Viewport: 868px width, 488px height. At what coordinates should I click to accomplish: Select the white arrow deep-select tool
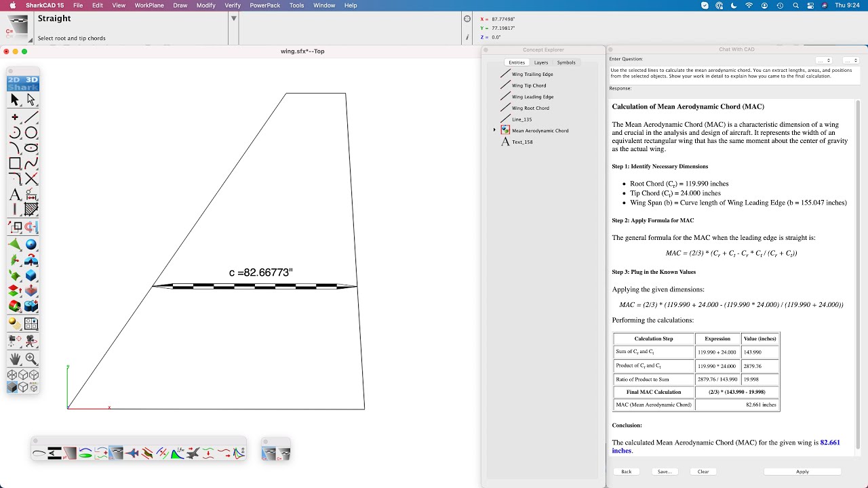pos(31,100)
